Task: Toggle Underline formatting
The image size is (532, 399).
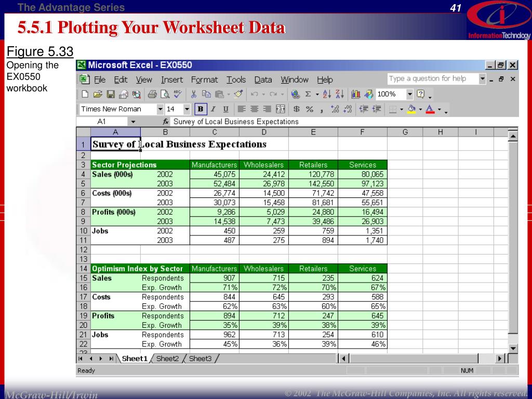Action: (x=225, y=109)
